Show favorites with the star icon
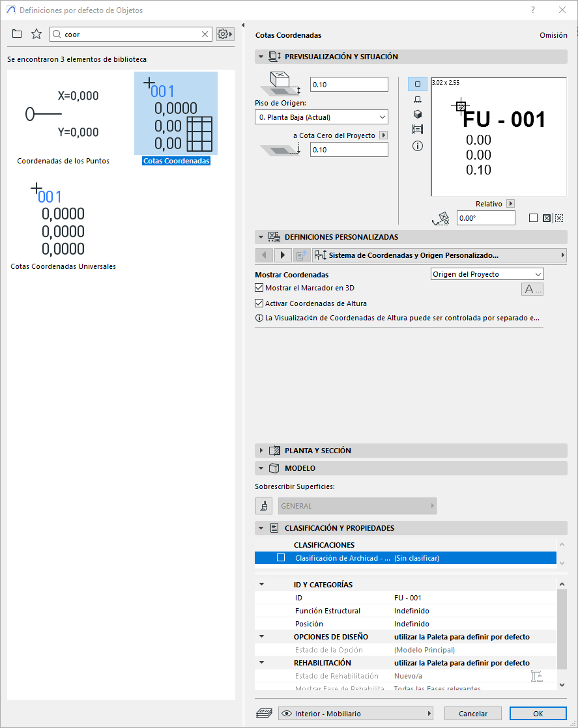The height and width of the screenshot is (728, 578). click(36, 34)
